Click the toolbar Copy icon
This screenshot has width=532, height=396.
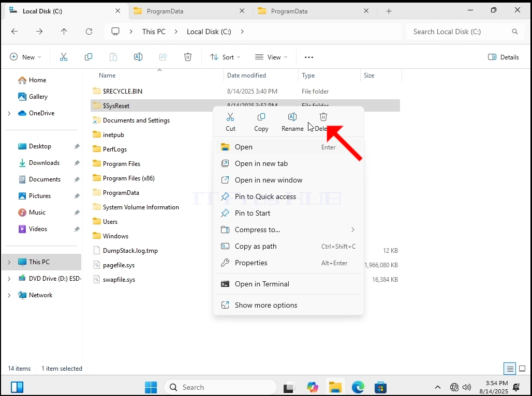pos(88,57)
